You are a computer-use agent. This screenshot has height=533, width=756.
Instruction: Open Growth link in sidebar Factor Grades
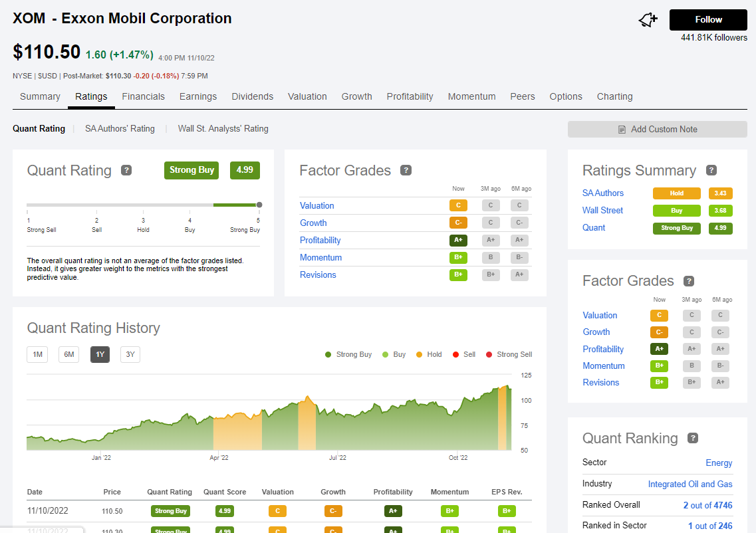596,332
